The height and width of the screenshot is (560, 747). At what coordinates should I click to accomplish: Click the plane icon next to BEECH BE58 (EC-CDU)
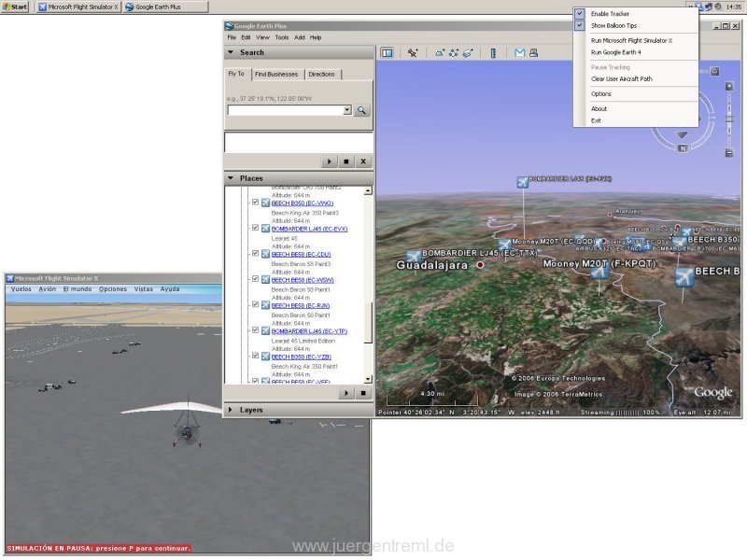point(265,254)
